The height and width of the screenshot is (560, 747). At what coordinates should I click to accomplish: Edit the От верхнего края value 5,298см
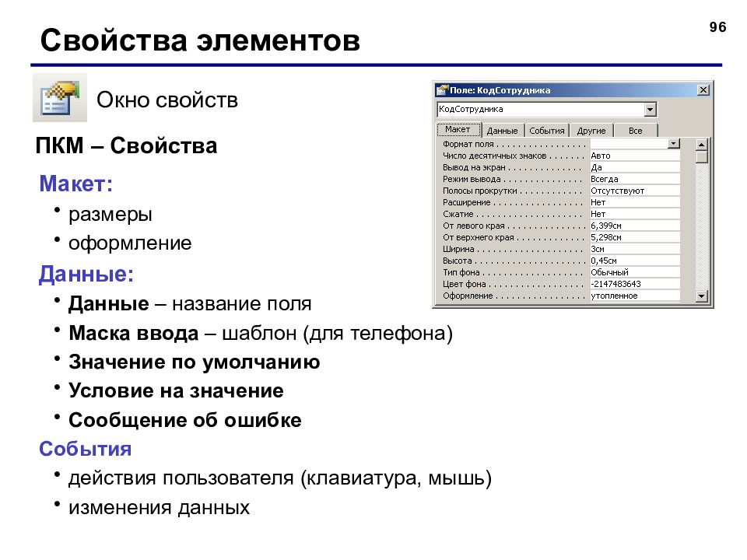[x=635, y=237]
